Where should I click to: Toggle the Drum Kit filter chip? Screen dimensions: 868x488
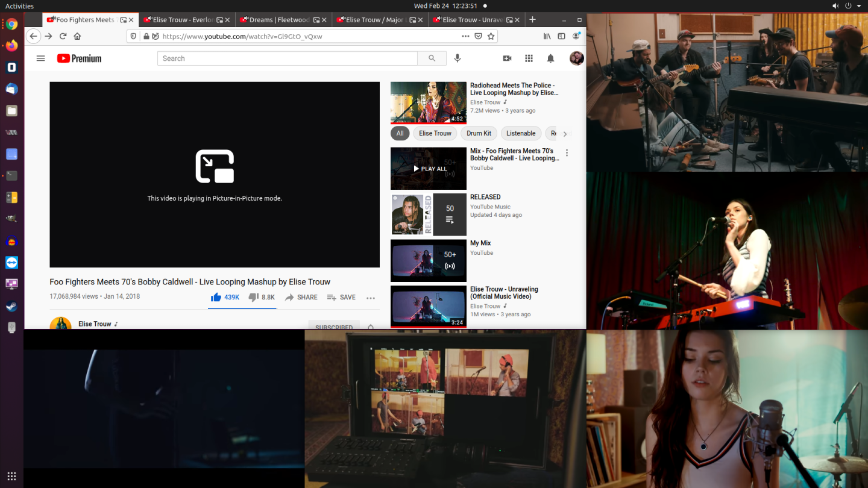click(479, 133)
